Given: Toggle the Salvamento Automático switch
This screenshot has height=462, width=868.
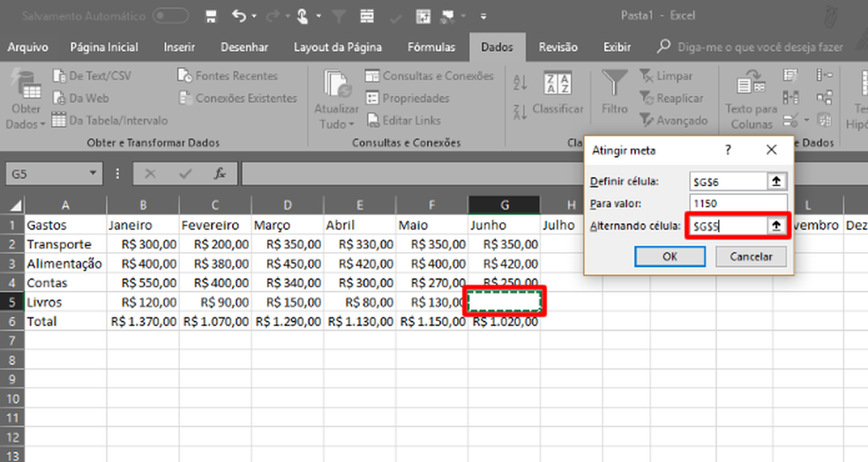Looking at the screenshot, I should pyautogui.click(x=170, y=16).
